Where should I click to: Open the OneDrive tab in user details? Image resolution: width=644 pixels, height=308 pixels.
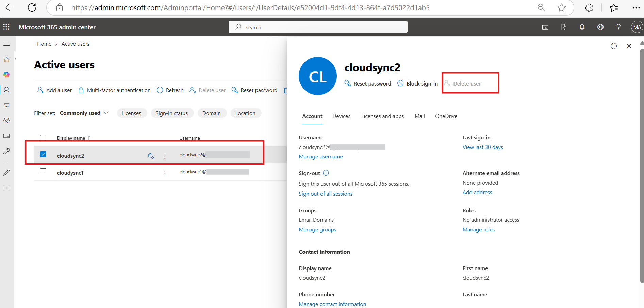click(446, 116)
